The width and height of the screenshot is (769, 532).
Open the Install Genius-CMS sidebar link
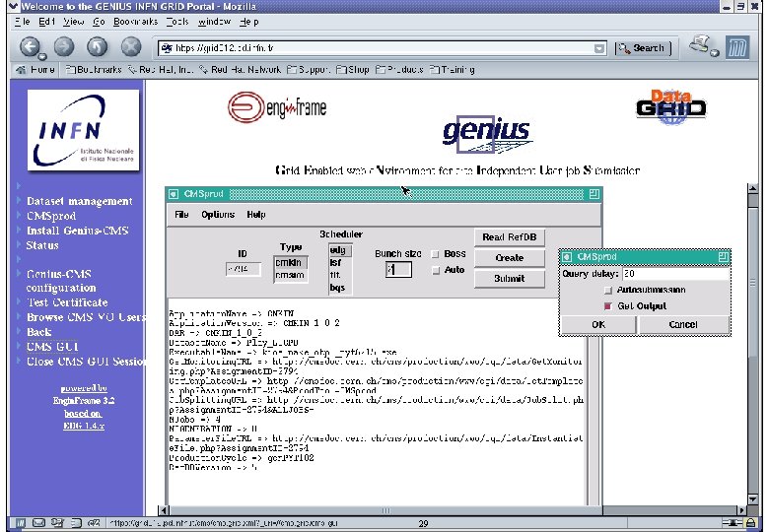78,231
